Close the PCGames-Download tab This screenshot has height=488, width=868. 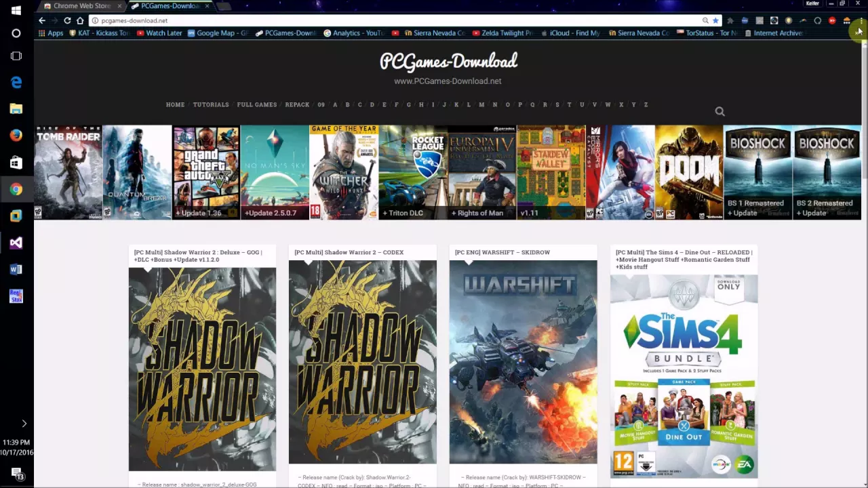(x=208, y=6)
